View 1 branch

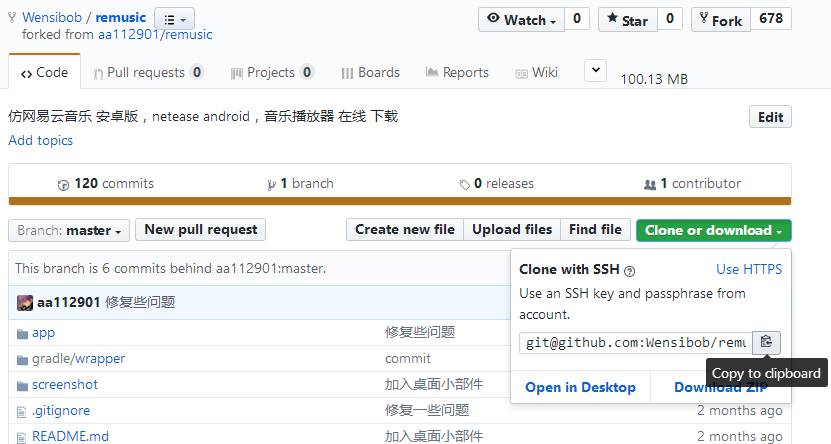[x=300, y=184]
